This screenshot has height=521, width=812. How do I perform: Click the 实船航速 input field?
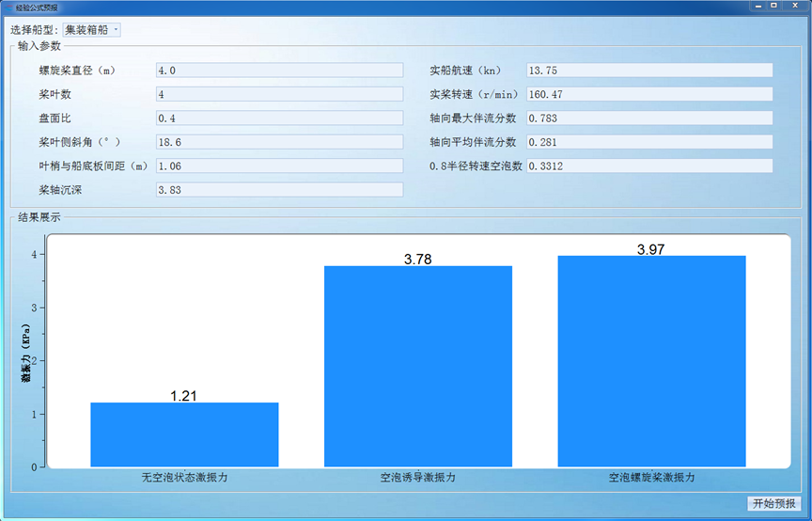648,71
